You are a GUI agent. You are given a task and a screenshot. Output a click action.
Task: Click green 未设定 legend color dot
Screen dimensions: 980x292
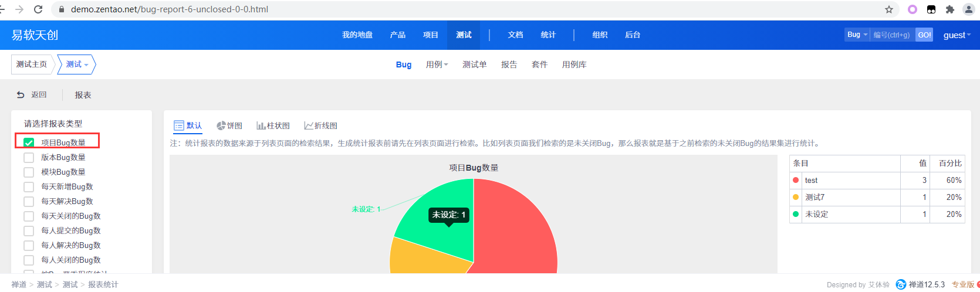coord(796,214)
